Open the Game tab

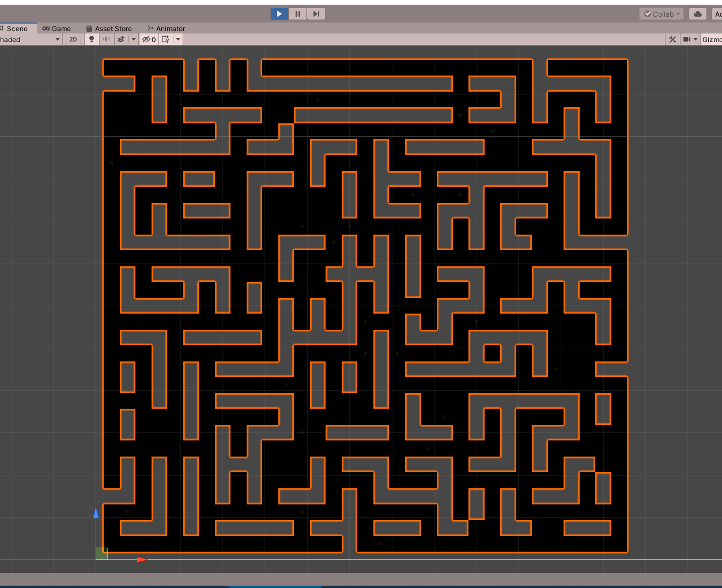56,28
